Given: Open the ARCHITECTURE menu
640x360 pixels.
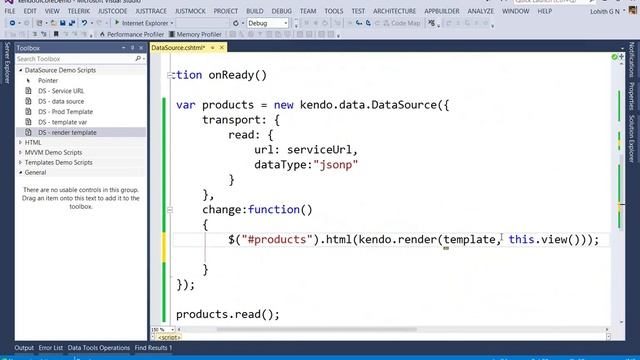Looking at the screenshot, I should (394, 11).
